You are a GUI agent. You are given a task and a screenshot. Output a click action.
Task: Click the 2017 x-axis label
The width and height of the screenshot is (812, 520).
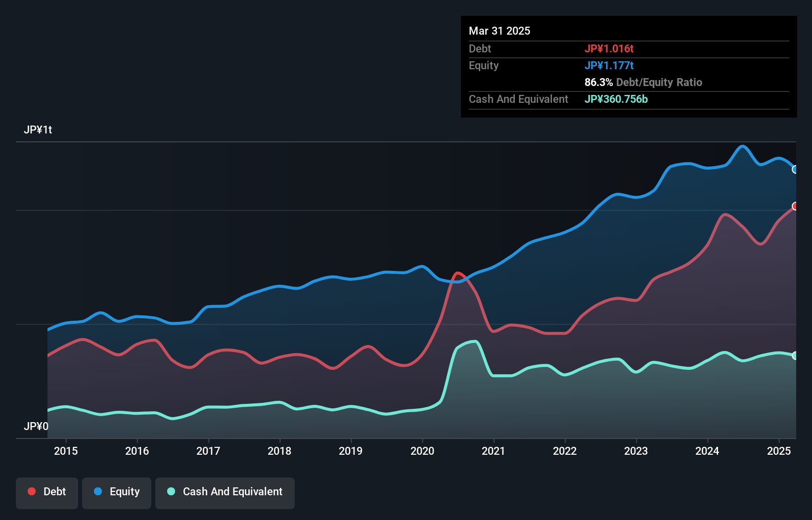(x=208, y=451)
